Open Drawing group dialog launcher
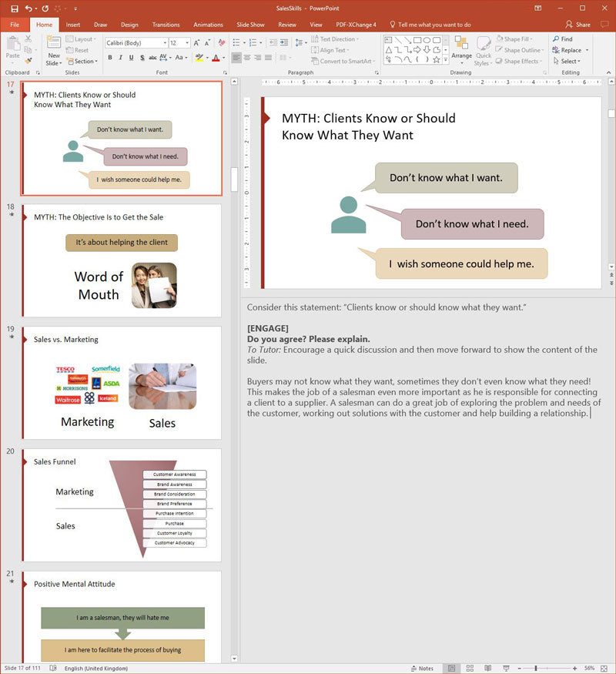Viewport: 616px width, 674px height. click(x=544, y=72)
